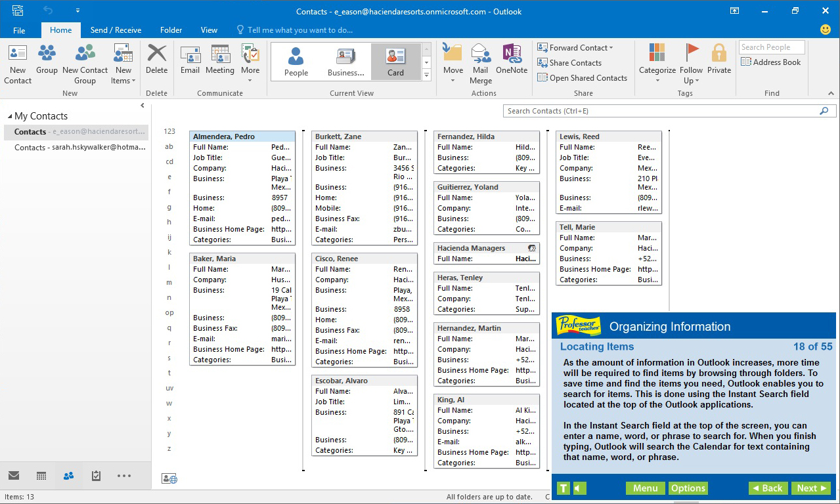Expand the Forward Contact dropdown
Viewport: 840px width, 504px height.
pos(577,47)
